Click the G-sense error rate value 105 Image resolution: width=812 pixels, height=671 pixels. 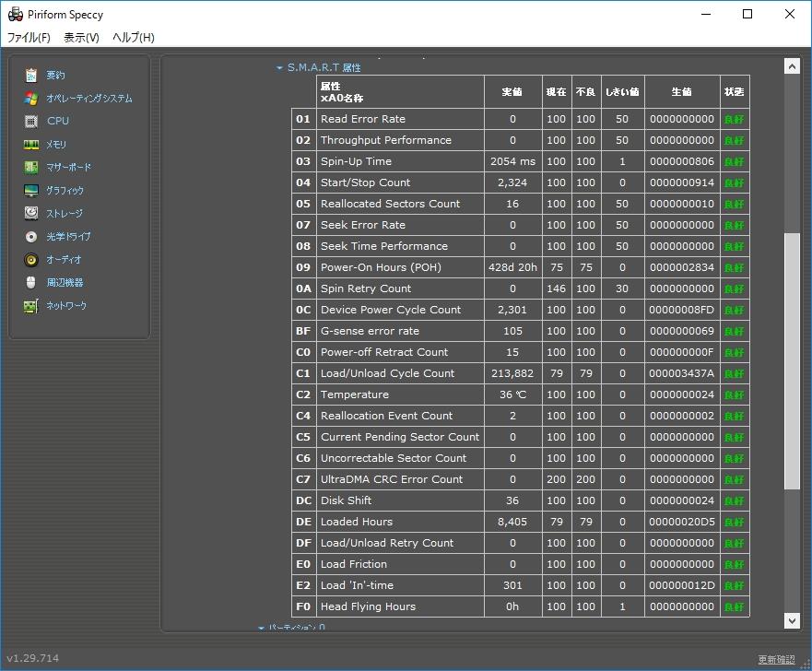(x=512, y=332)
